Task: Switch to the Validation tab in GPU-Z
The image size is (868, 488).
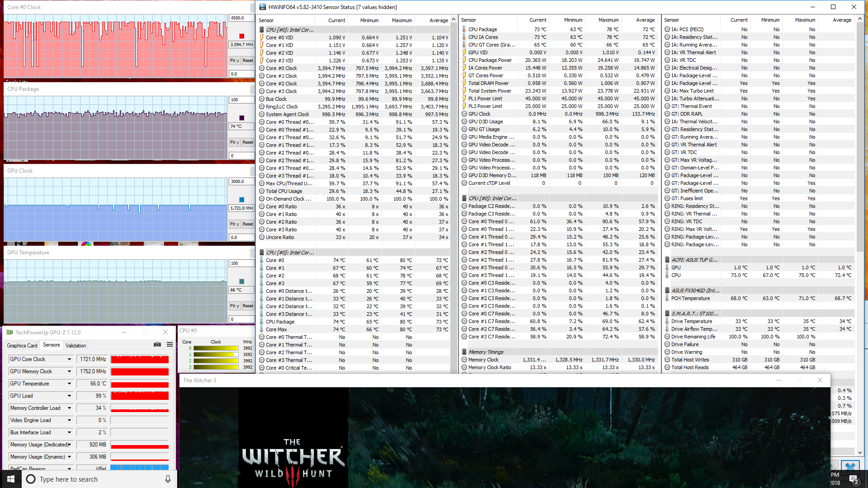Action: pyautogui.click(x=75, y=345)
